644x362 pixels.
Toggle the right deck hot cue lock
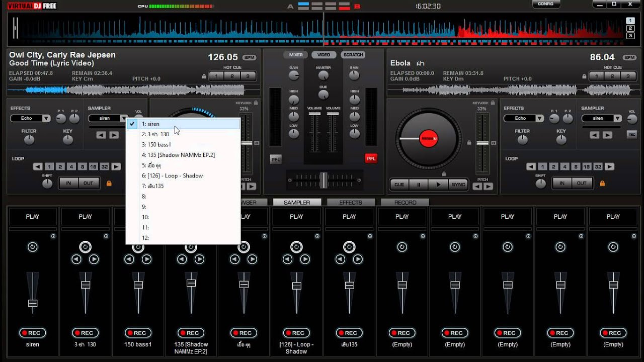(x=584, y=76)
